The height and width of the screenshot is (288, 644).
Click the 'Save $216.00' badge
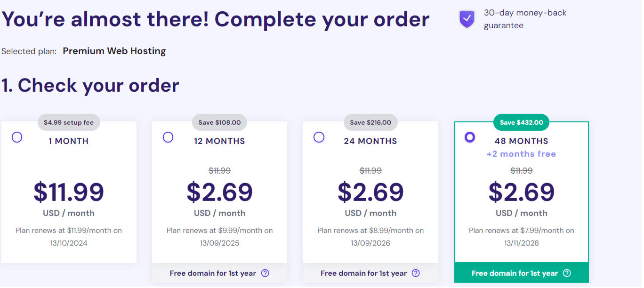pyautogui.click(x=370, y=122)
